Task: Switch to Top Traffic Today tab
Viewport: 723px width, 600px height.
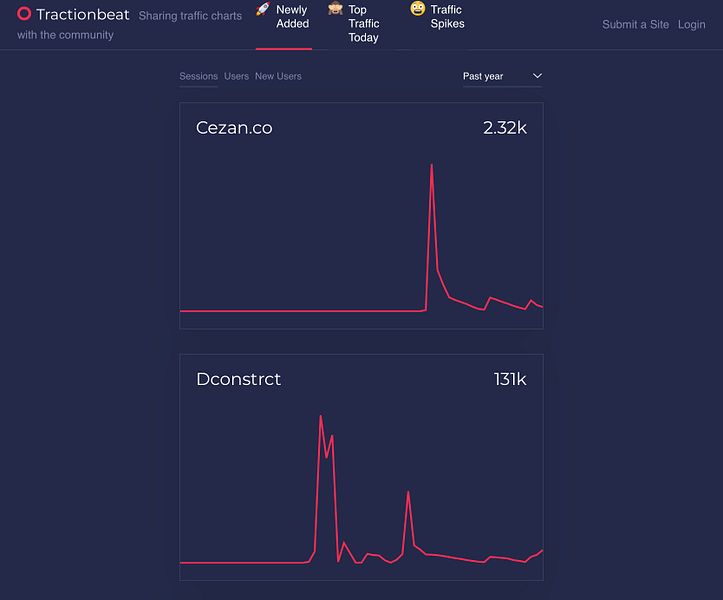Action: pyautogui.click(x=356, y=24)
